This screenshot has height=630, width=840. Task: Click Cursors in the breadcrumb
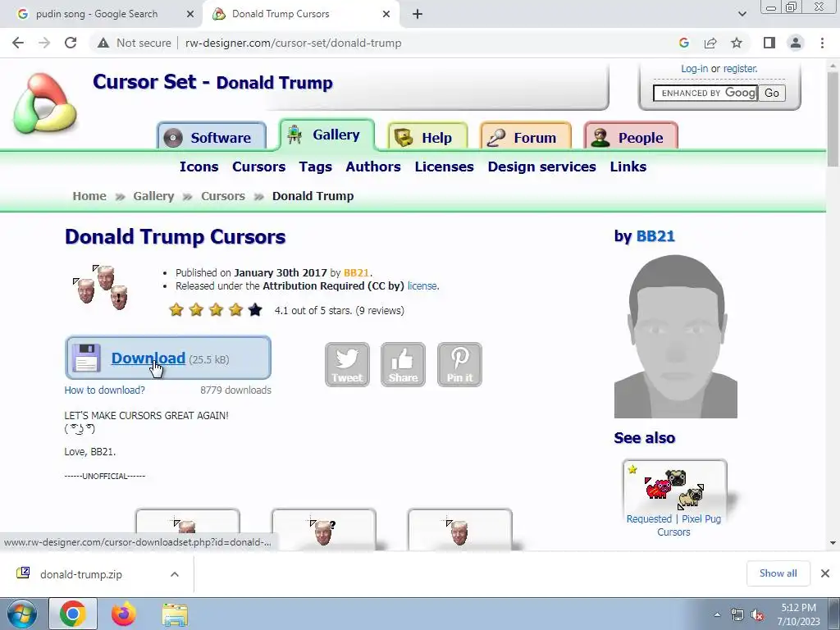point(223,196)
